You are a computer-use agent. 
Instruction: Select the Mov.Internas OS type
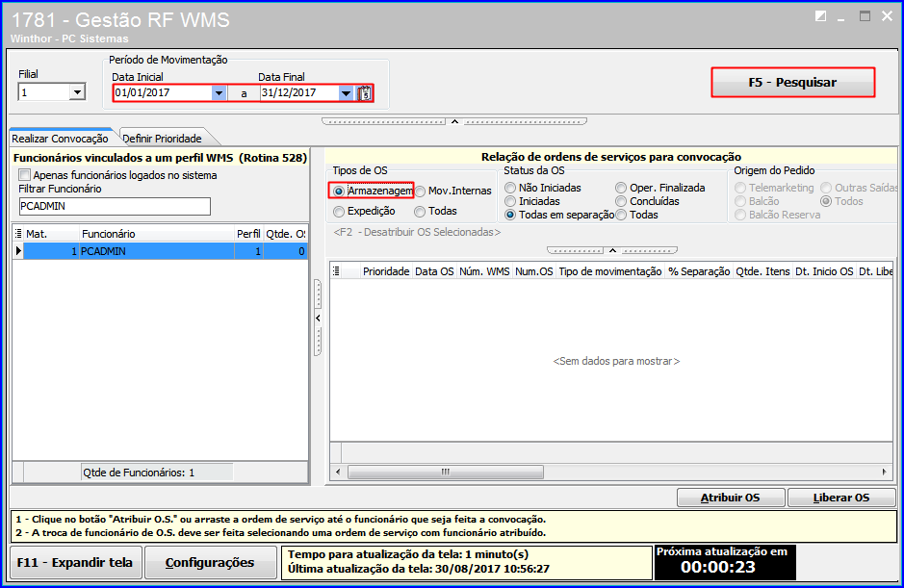pyautogui.click(x=420, y=191)
